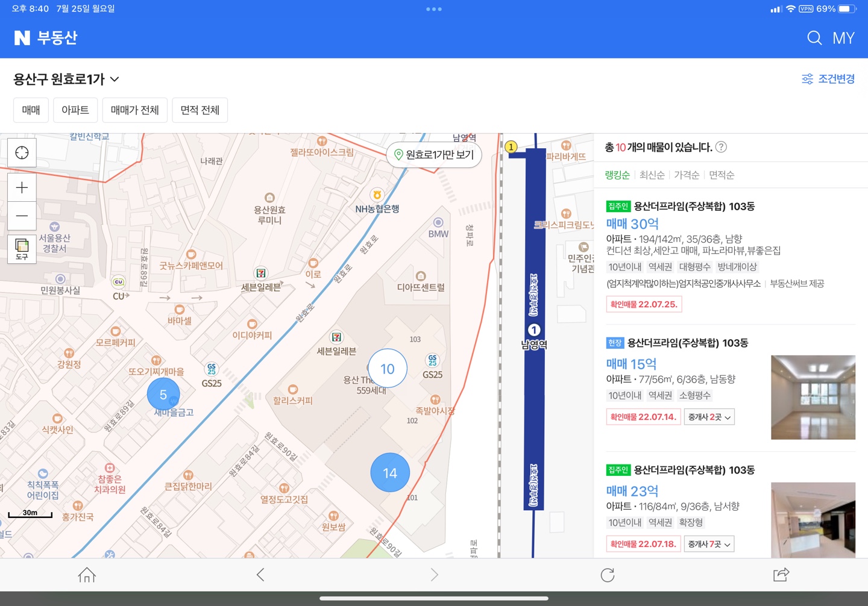Open help icon next to listing count
This screenshot has height=606, width=868.
click(721, 147)
